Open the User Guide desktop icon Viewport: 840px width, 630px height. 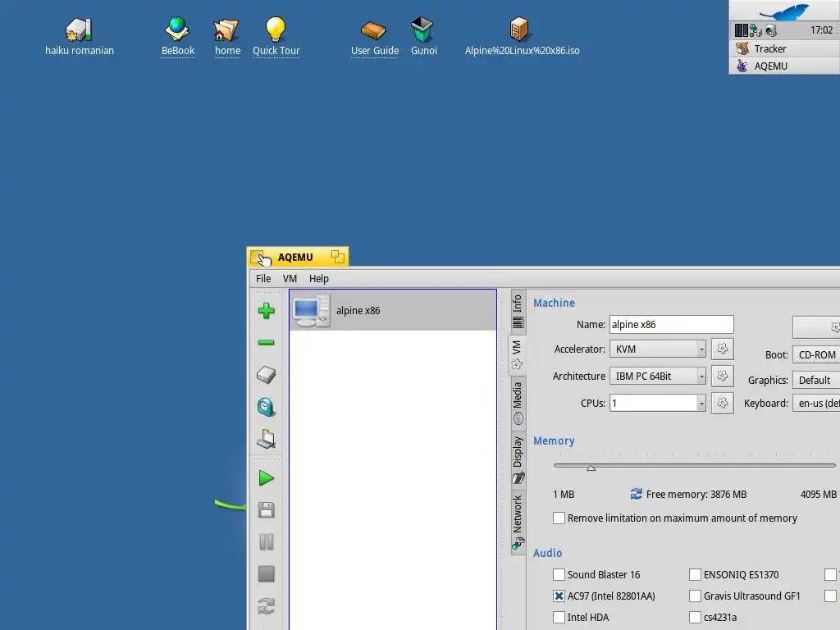point(374,37)
